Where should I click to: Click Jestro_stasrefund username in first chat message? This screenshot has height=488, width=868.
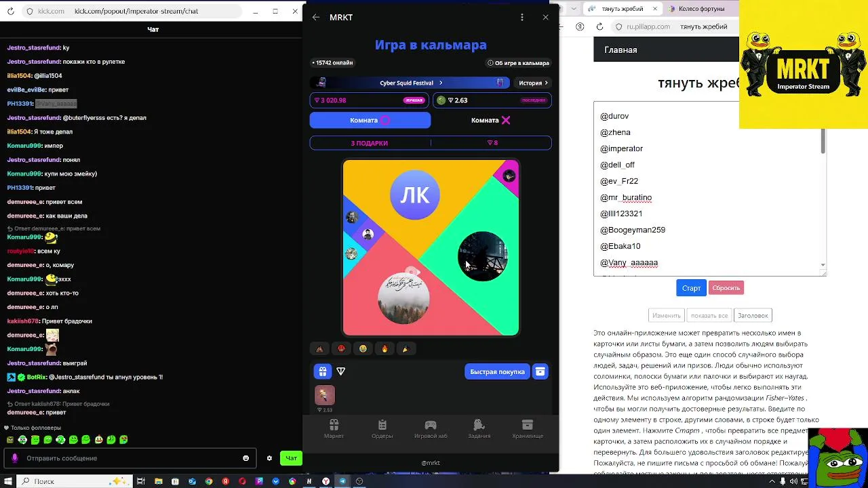coord(34,48)
